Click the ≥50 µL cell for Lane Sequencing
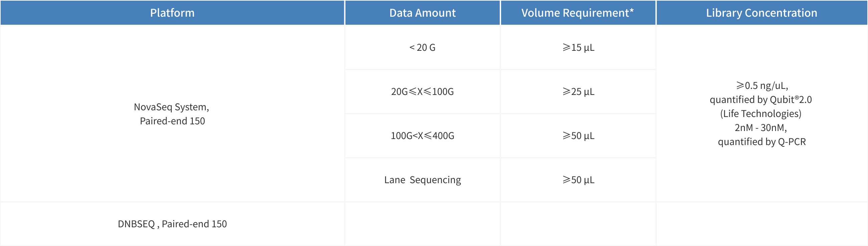Screen dimensions: 868x246 click(578, 180)
